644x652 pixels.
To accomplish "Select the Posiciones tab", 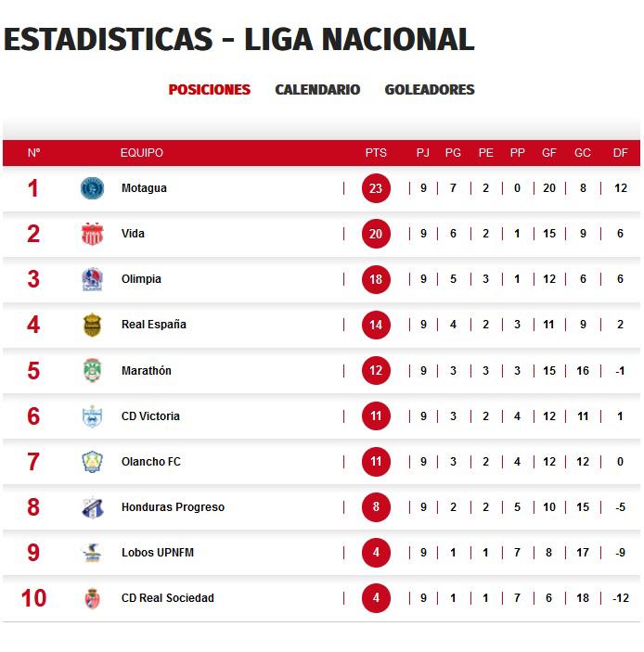I will [210, 90].
